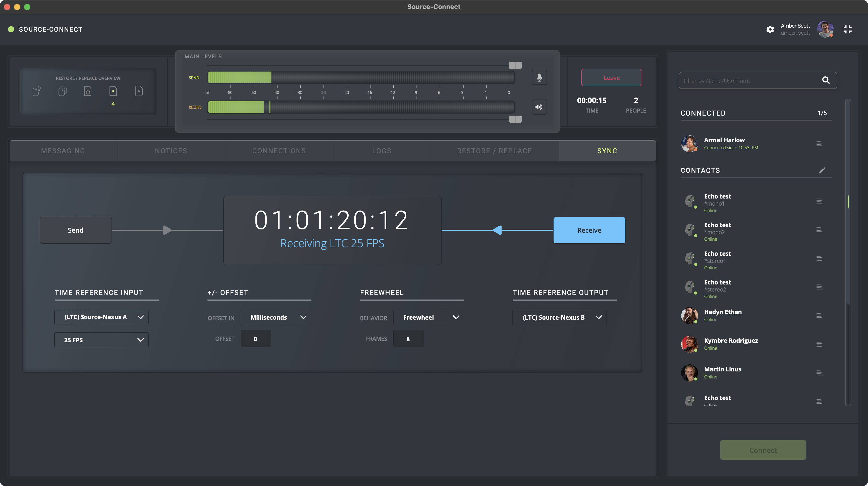Open the Restore / Replace tab
This screenshot has width=868, height=486.
click(x=494, y=151)
